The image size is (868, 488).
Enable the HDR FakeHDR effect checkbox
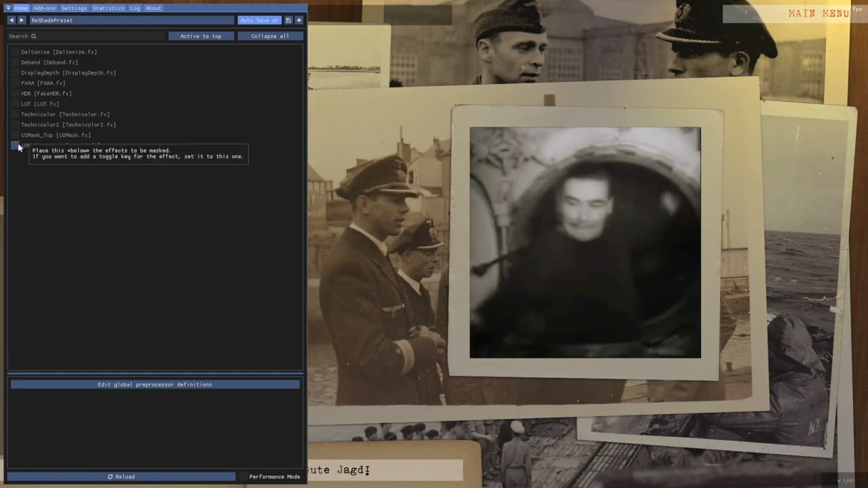[x=15, y=94]
